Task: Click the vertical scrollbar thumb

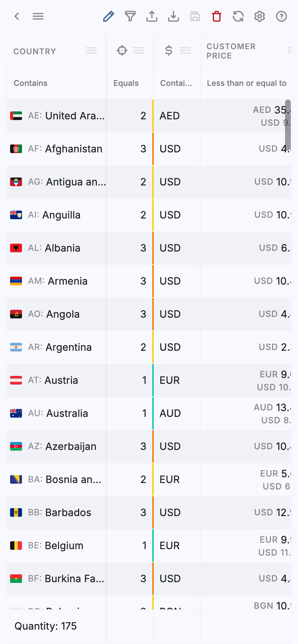Action: 288,124
